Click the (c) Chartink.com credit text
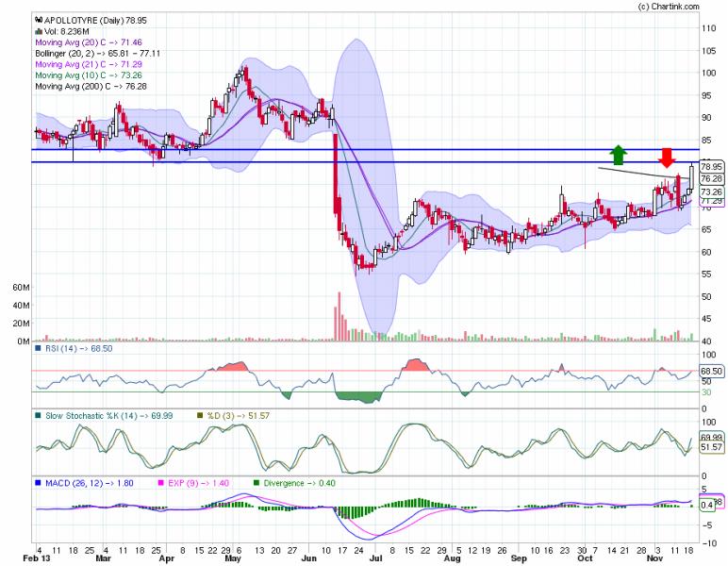The width and height of the screenshot is (728, 566). 668,6
